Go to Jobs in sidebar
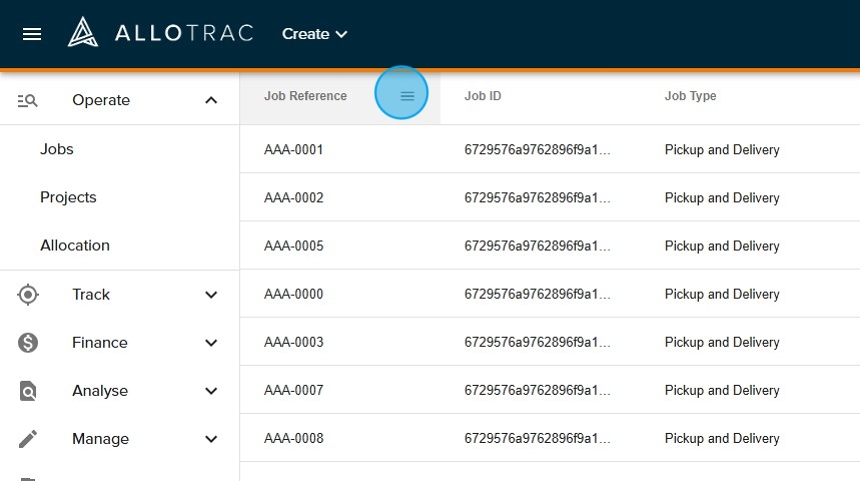The width and height of the screenshot is (860, 481). (x=57, y=149)
